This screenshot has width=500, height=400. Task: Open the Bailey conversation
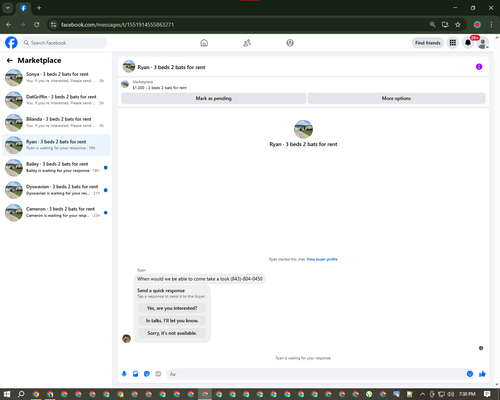[56, 167]
